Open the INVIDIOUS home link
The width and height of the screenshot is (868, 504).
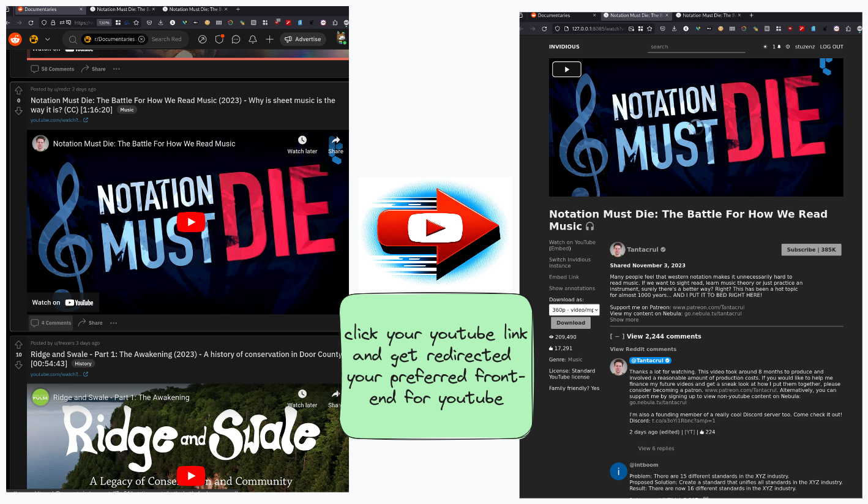(x=564, y=47)
